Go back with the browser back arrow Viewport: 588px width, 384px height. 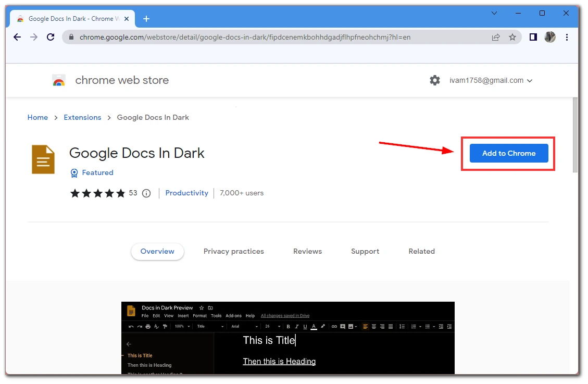pos(17,37)
